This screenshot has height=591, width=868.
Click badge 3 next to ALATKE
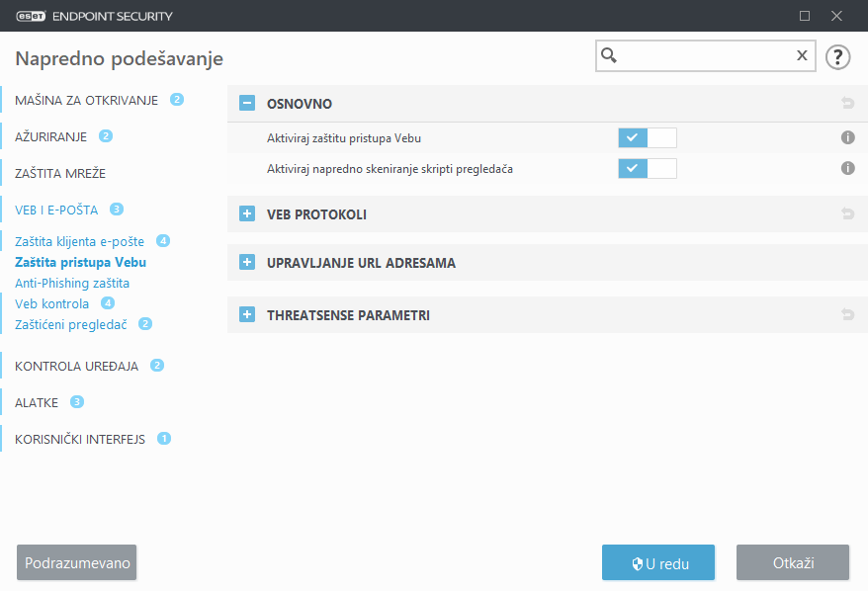click(x=77, y=402)
